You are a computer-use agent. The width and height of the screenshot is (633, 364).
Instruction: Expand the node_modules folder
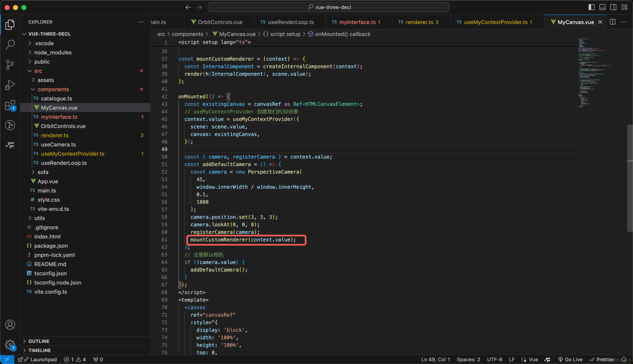coord(53,53)
